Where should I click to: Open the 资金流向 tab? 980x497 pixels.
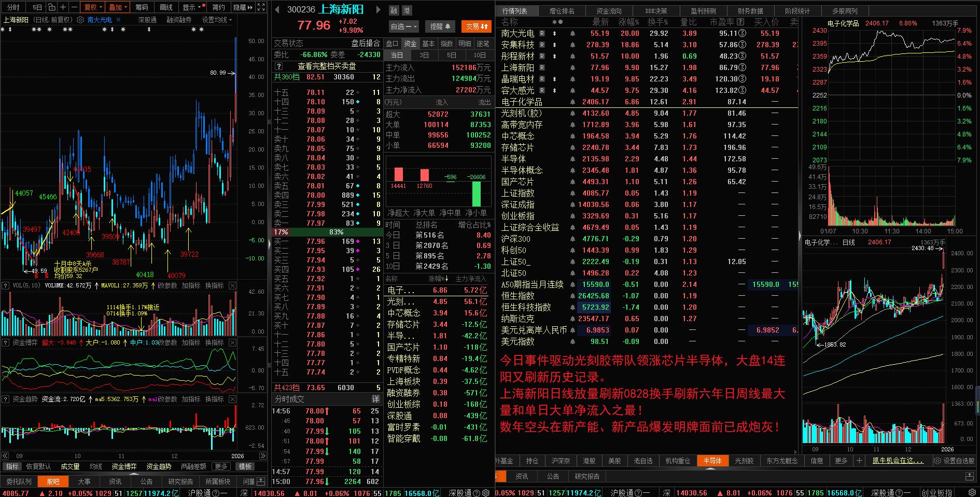coord(609,11)
